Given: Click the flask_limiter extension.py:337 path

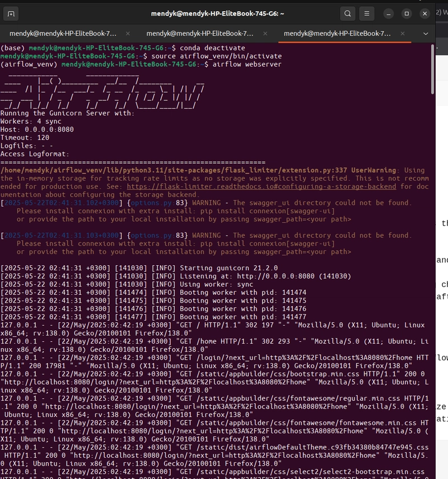Looking at the screenshot, I should coord(174,171).
